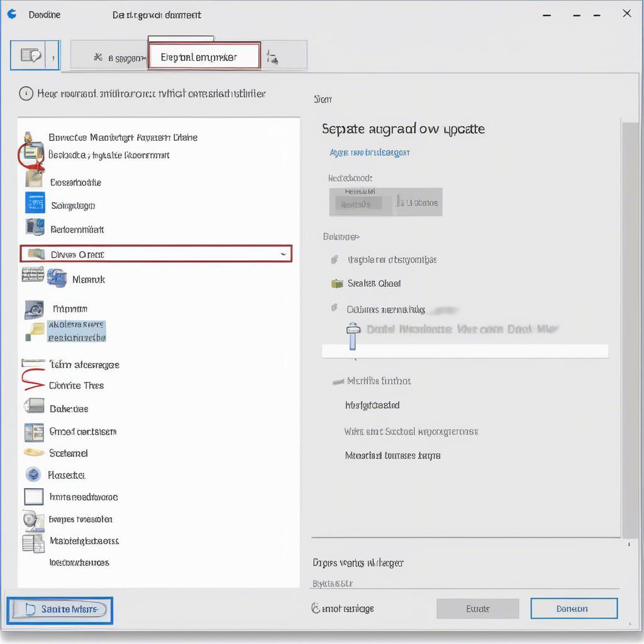Click the gray drive icon beside 'Dahectres'

[34, 406]
